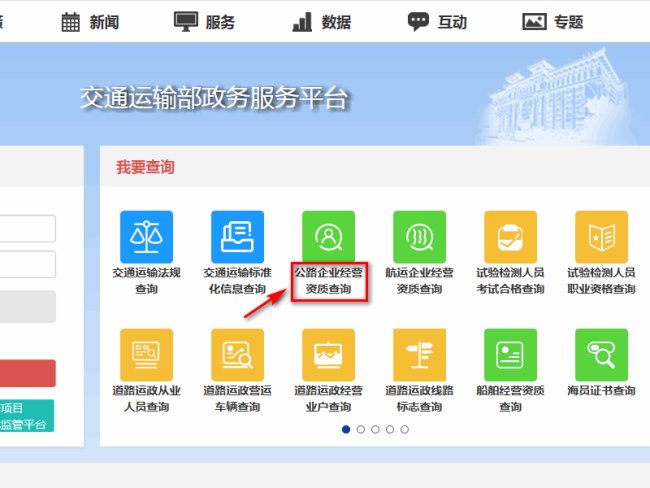Click the monitor icon beside 服务
The image size is (650, 488).
[186, 22]
